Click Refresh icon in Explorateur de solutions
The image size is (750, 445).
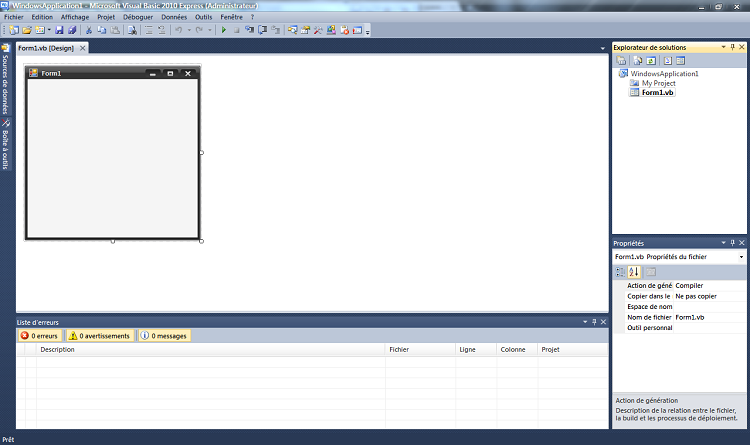pos(651,61)
